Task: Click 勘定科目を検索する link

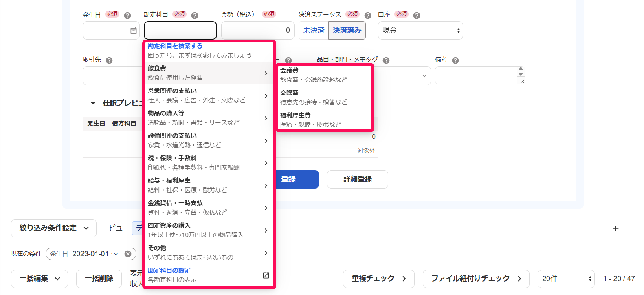Action: pos(175,46)
